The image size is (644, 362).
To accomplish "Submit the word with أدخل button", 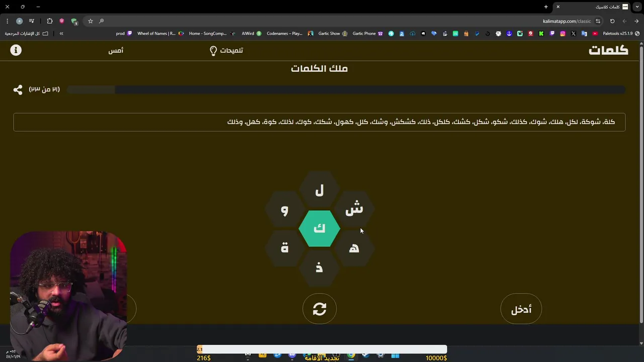I will tap(521, 309).
